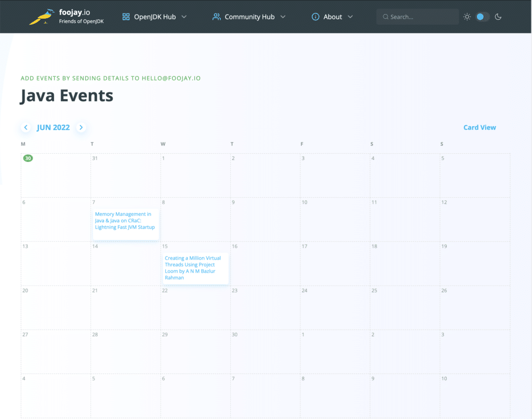Click the foojay.io site title
The height and width of the screenshot is (419, 532).
tap(74, 12)
